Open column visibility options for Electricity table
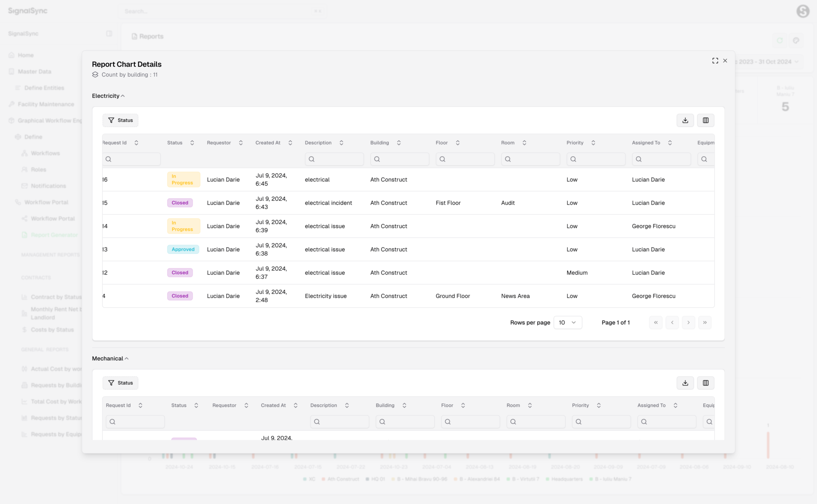The height and width of the screenshot is (504, 817). (705, 120)
